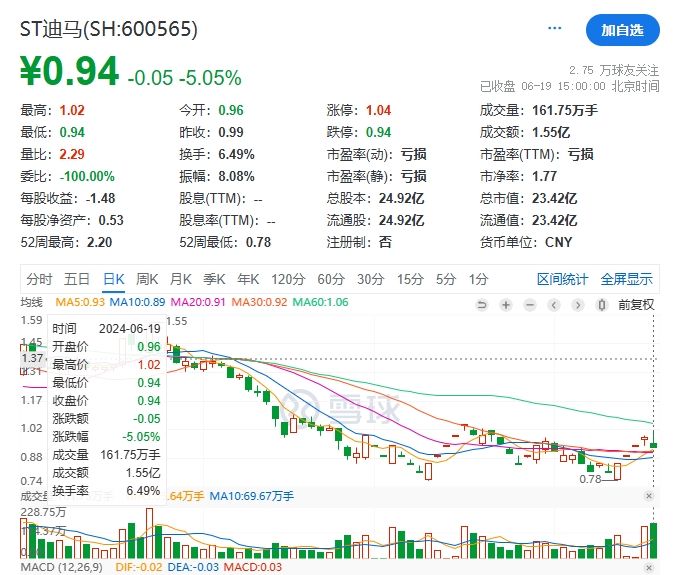Select the 年K chart tab
The height and width of the screenshot is (575, 674).
[248, 279]
